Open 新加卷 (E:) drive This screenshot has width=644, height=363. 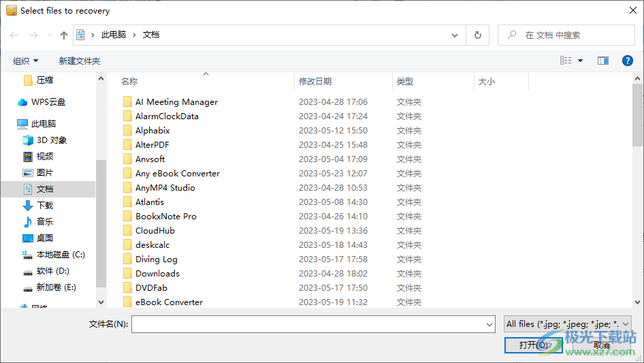[x=49, y=287]
